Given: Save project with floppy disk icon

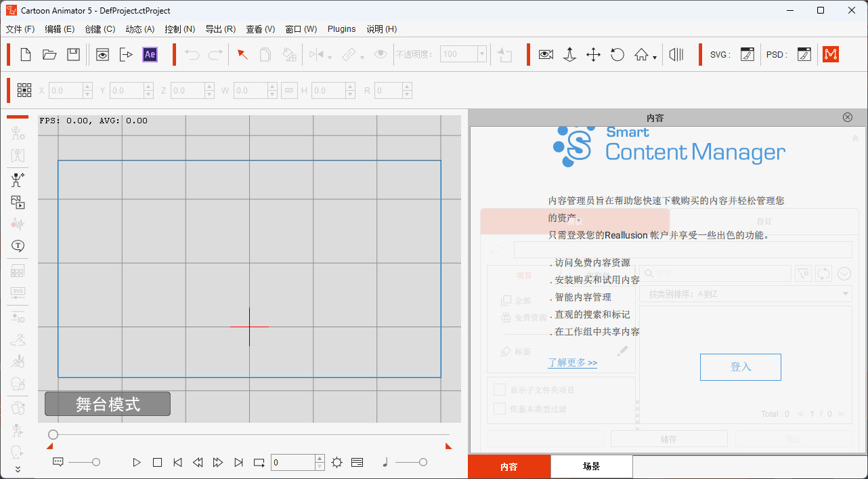Looking at the screenshot, I should [x=73, y=55].
